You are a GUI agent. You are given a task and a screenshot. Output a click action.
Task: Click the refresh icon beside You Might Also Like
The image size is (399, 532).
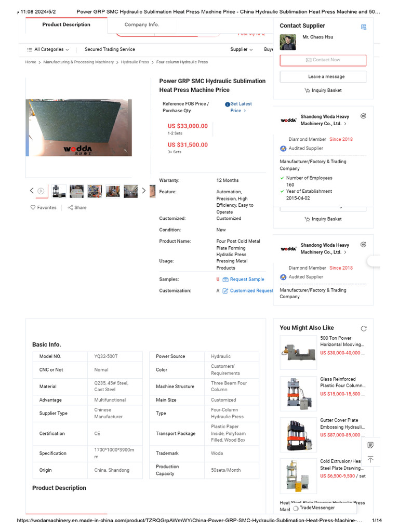(364, 328)
